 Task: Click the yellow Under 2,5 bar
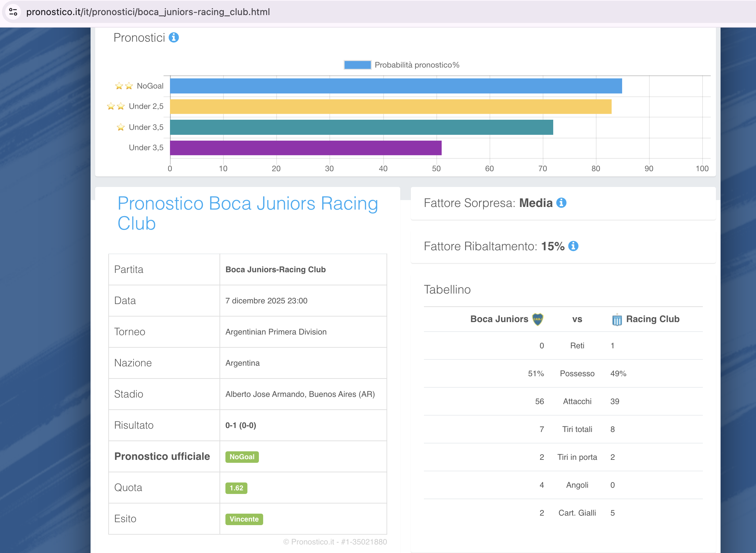(390, 107)
